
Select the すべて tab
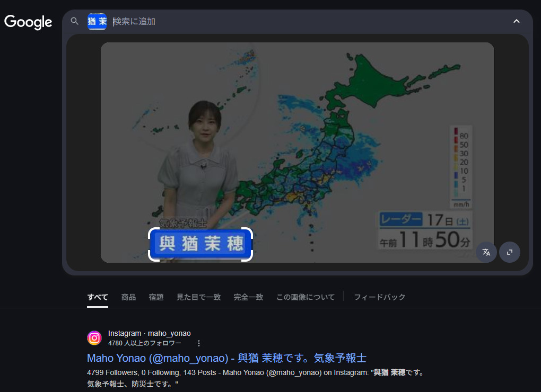pos(97,297)
